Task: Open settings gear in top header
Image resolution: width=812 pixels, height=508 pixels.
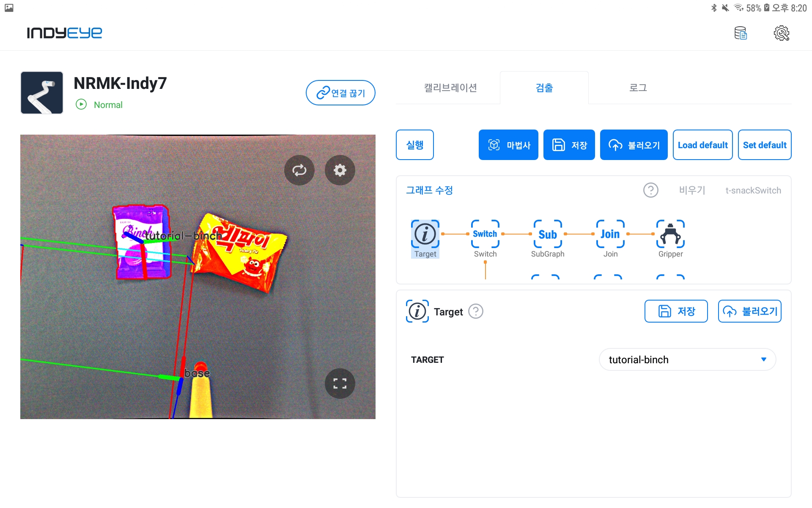Action: click(x=782, y=33)
